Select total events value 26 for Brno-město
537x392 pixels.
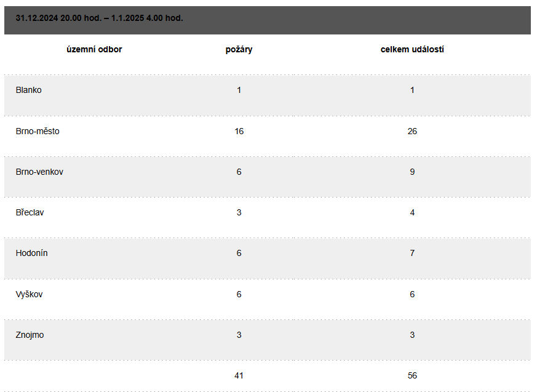pos(412,131)
